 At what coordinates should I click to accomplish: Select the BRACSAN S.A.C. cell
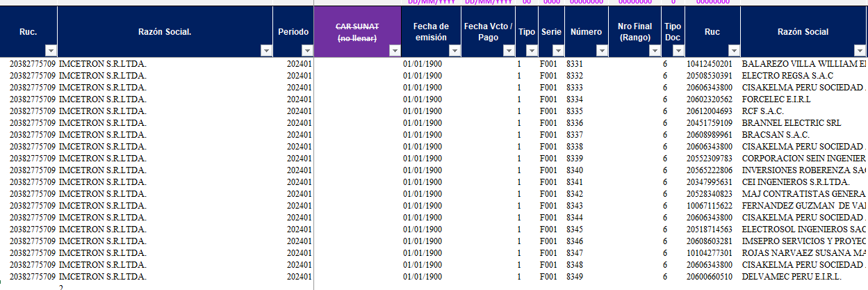pyautogui.click(x=804, y=135)
